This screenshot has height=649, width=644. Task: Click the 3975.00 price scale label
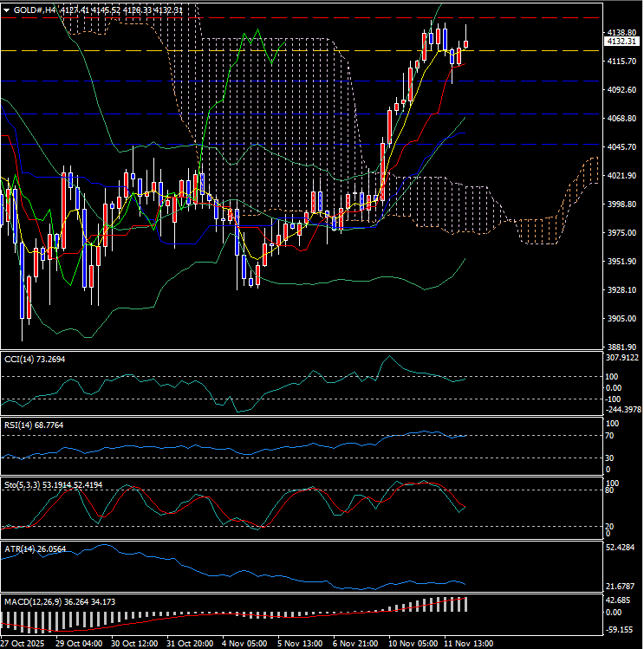tap(621, 233)
